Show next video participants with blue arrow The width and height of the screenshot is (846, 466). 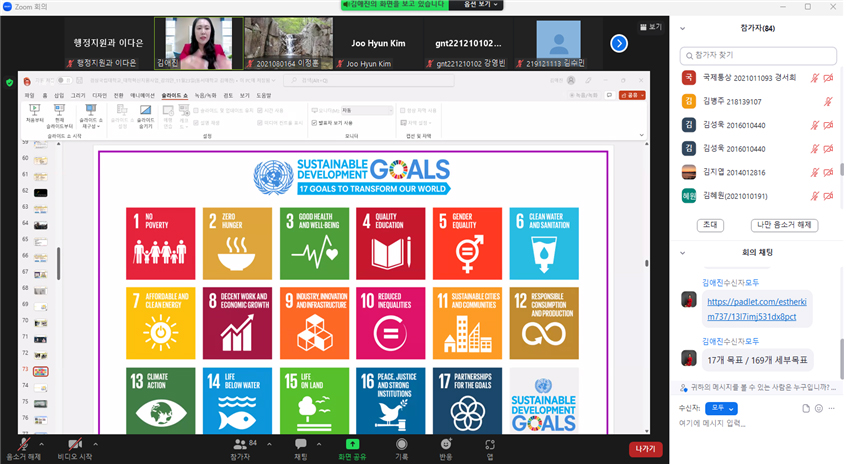tap(619, 43)
